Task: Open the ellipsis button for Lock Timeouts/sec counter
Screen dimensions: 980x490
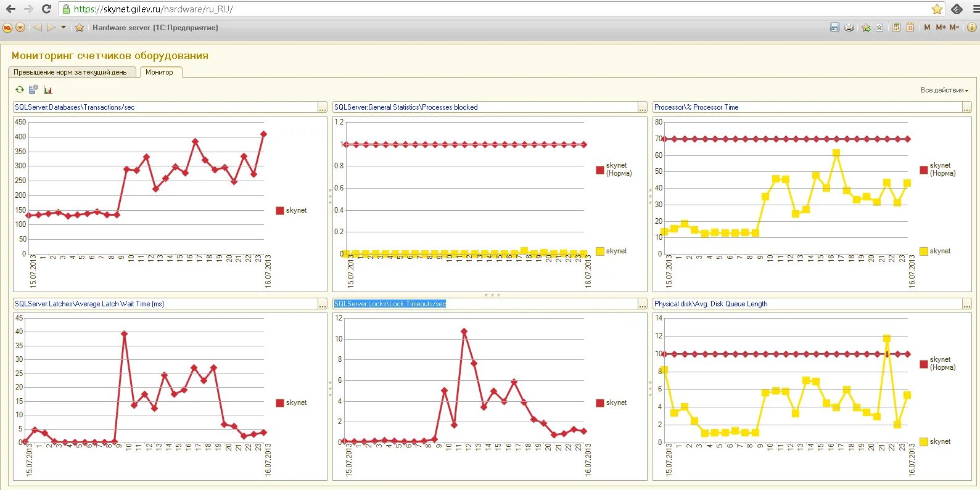Action: point(642,304)
